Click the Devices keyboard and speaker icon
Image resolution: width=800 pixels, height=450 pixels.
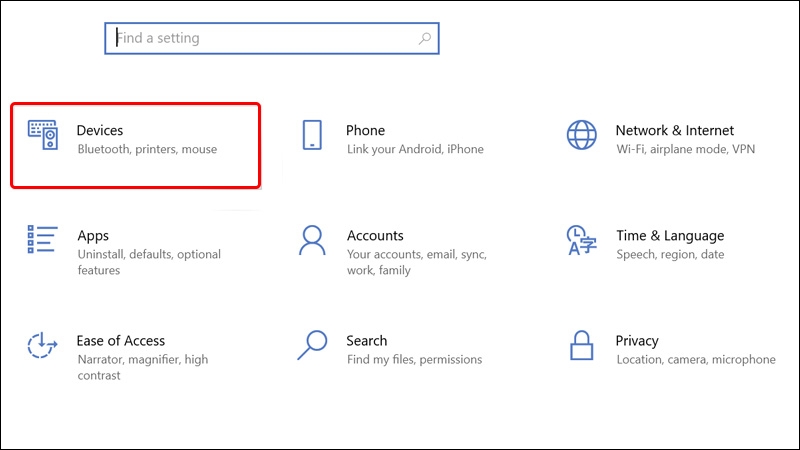(x=43, y=135)
